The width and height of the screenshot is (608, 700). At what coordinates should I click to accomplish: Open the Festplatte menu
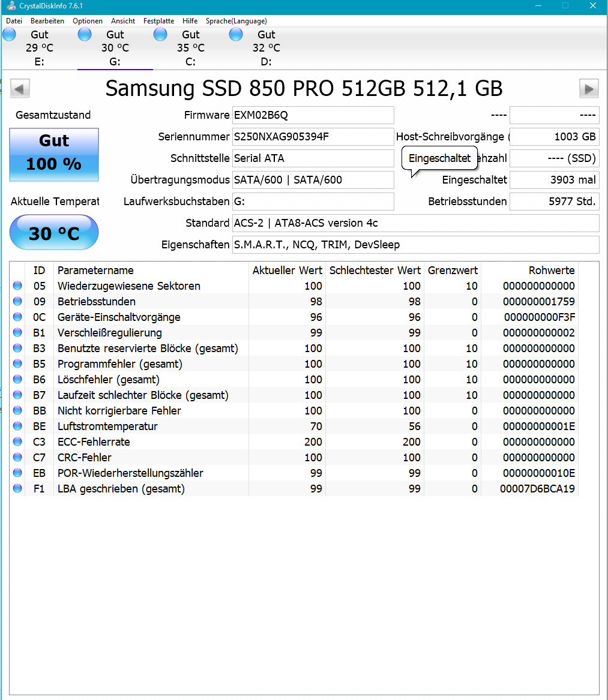tap(158, 21)
